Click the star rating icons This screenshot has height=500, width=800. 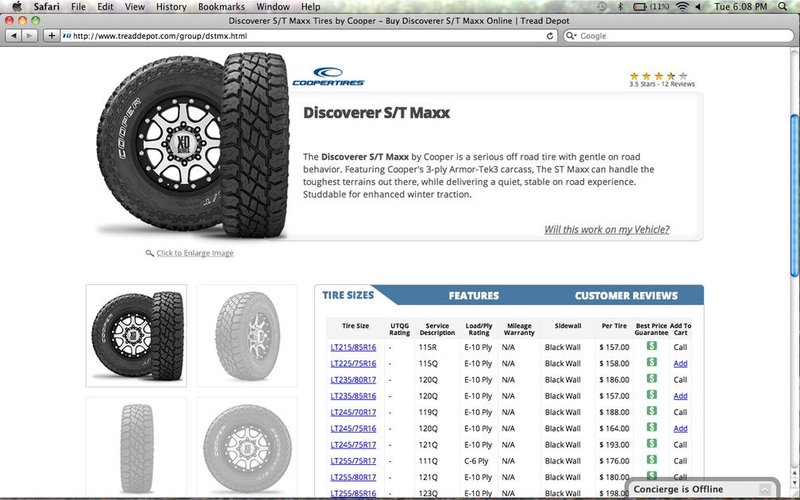(659, 76)
